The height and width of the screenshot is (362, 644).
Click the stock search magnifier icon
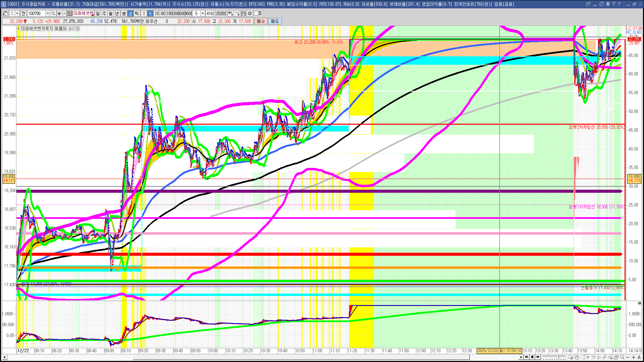click(x=53, y=13)
